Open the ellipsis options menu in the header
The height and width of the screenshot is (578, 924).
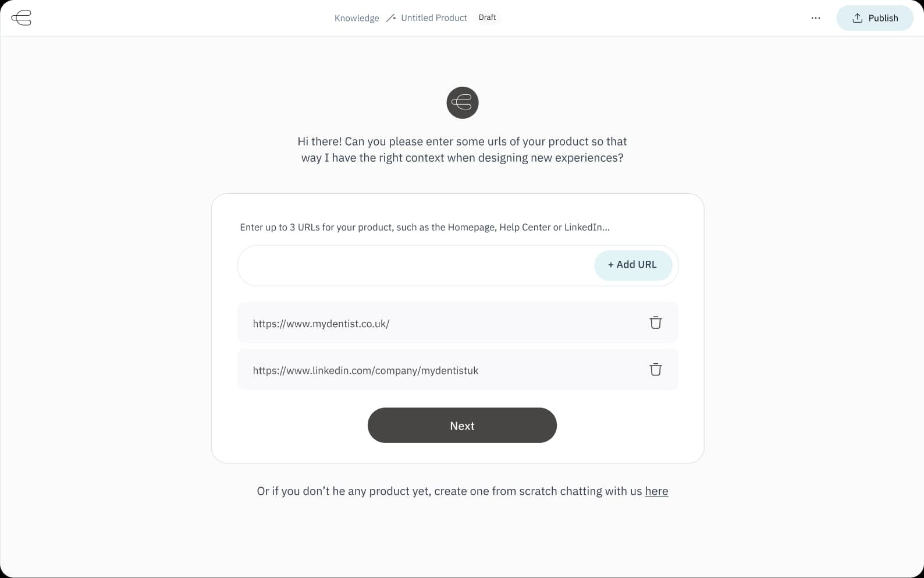[x=815, y=18]
